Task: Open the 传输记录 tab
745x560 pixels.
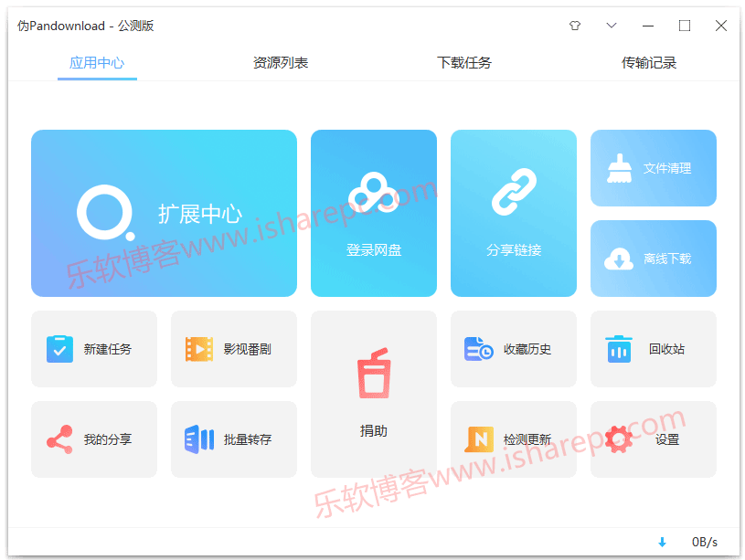Action: click(649, 63)
